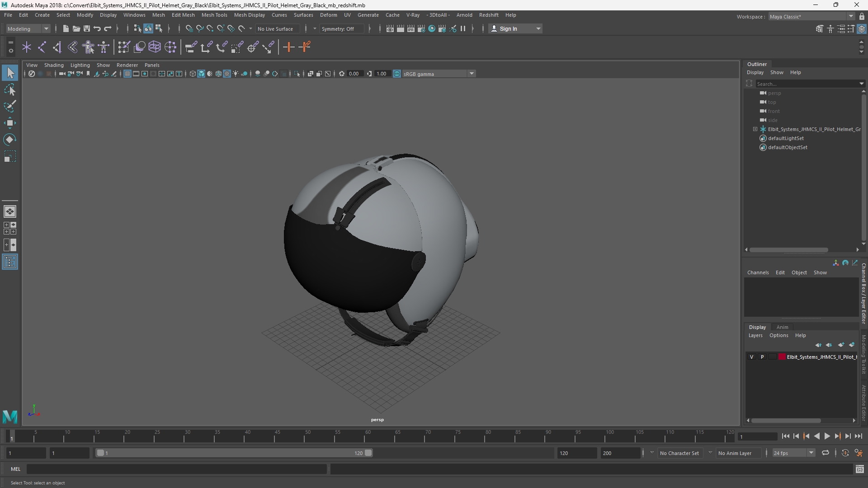
Task: Open the Mesh Tools menu
Action: tap(214, 15)
